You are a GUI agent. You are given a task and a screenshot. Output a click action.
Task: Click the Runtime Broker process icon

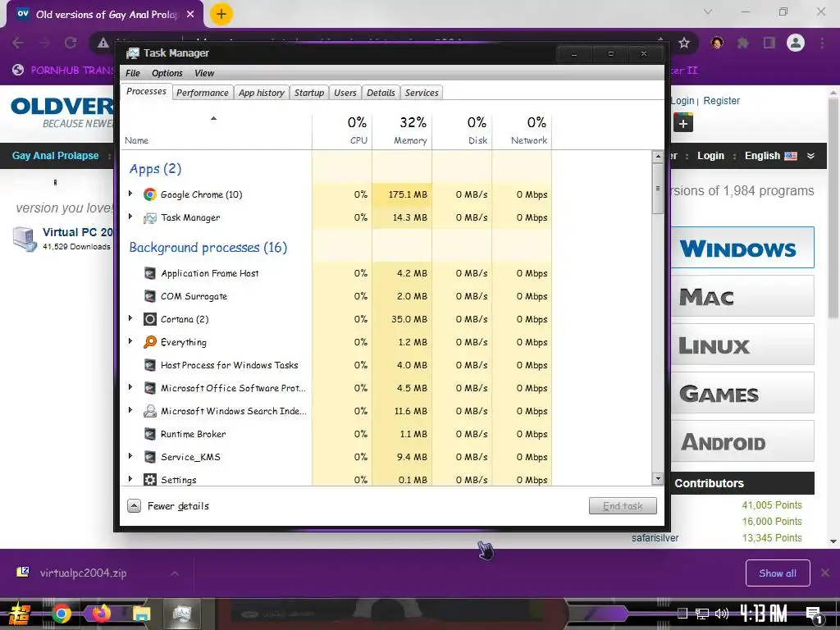point(150,434)
